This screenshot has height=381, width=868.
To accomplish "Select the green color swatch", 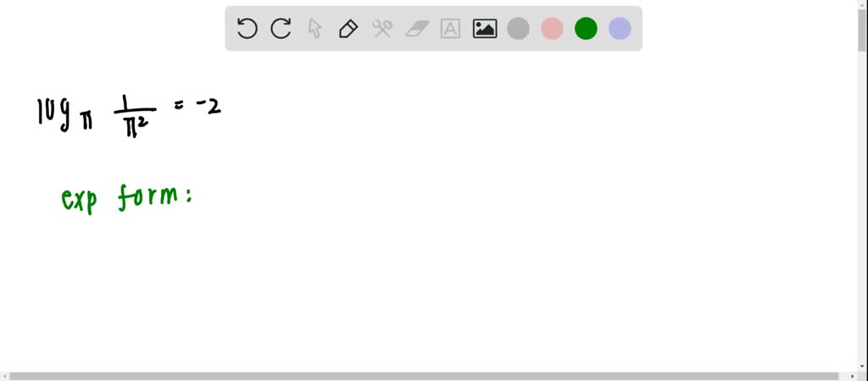I will [x=586, y=28].
